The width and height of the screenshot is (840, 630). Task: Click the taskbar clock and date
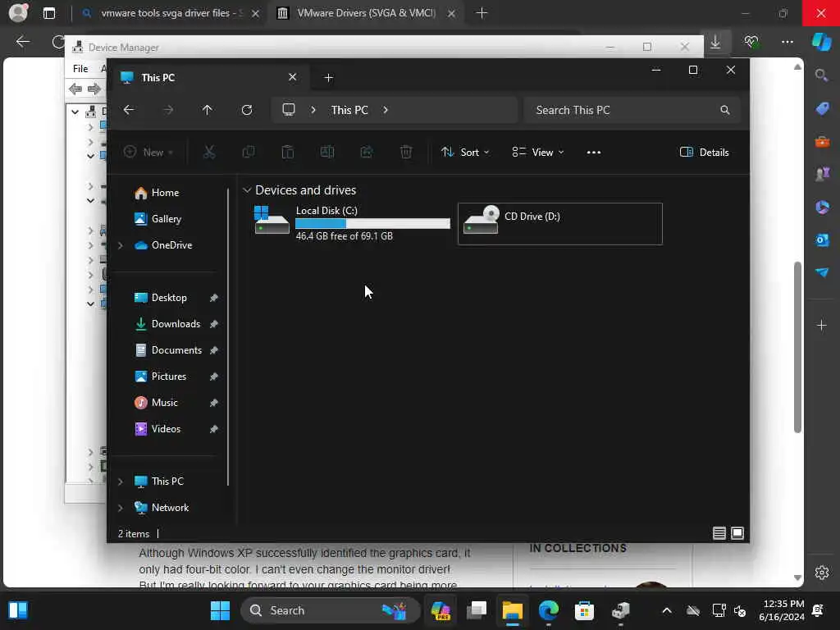(781, 610)
